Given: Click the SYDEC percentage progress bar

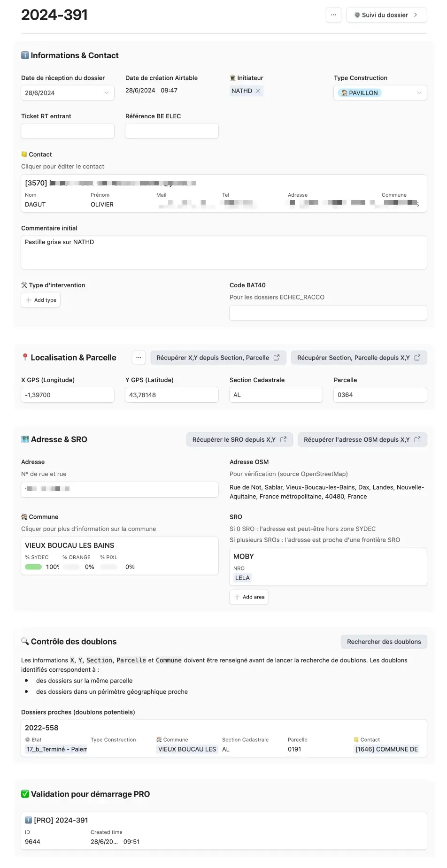Looking at the screenshot, I should point(33,567).
